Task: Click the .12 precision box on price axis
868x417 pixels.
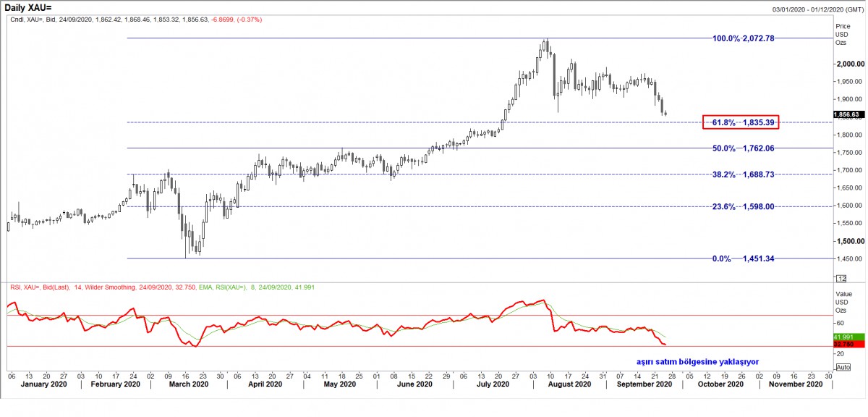Action: (x=841, y=278)
